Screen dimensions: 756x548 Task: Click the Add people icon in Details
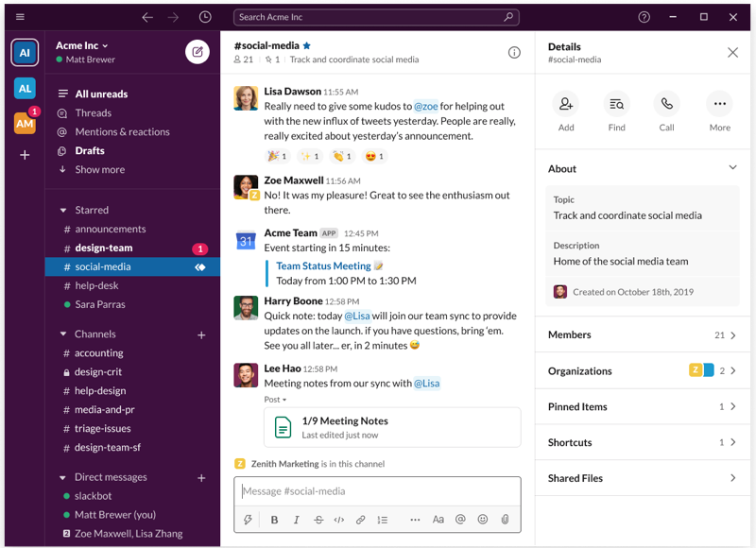565,104
